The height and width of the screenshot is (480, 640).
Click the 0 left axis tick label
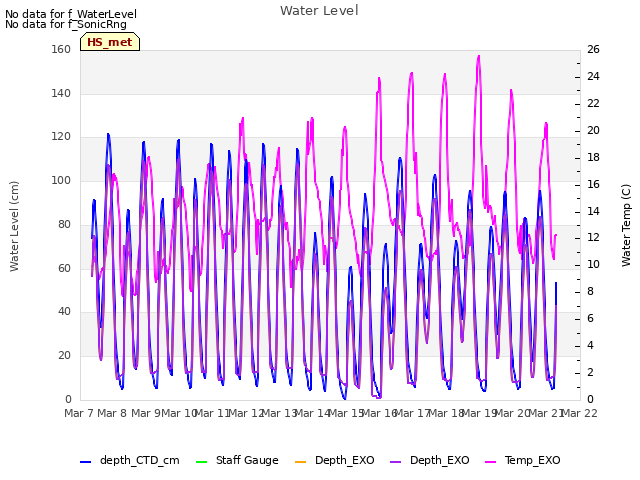pyautogui.click(x=68, y=399)
